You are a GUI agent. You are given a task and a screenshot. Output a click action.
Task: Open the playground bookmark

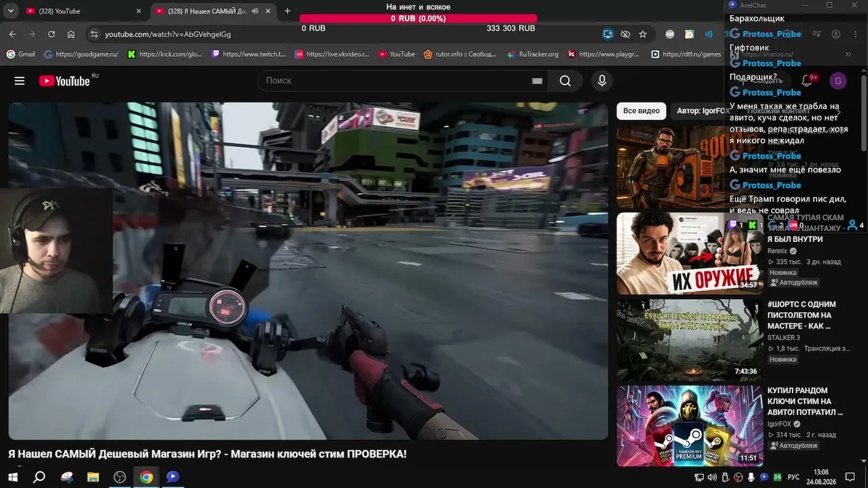pos(604,54)
